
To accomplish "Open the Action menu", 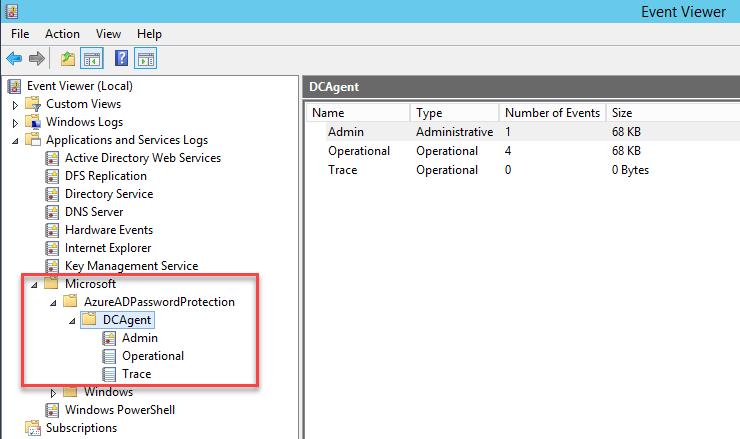I will [x=62, y=34].
